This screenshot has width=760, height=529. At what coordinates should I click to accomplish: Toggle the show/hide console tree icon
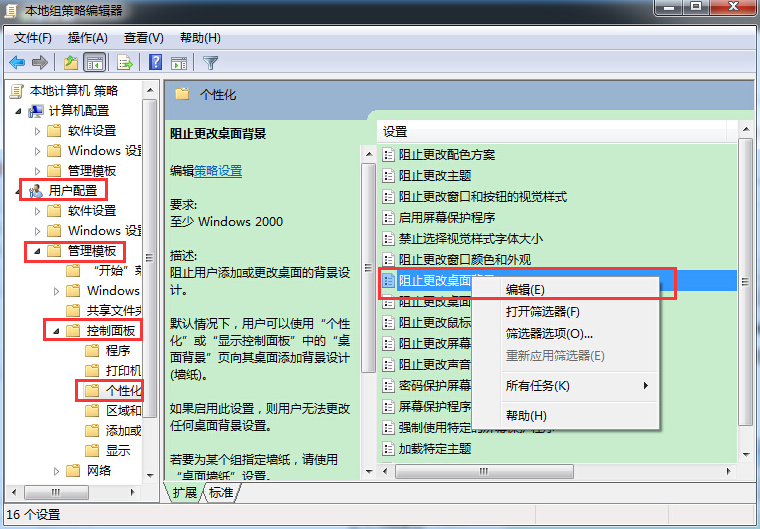(x=95, y=62)
